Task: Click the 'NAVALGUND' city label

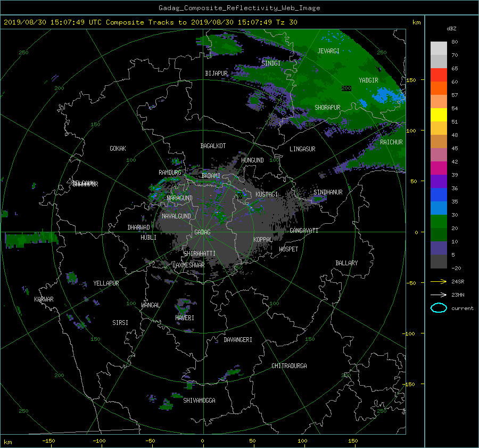Action: [176, 216]
